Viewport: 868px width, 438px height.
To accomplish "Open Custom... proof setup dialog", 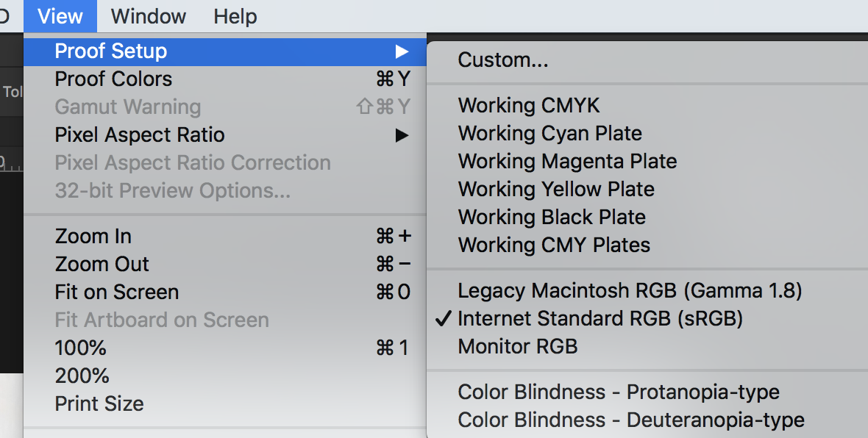I will 502,60.
